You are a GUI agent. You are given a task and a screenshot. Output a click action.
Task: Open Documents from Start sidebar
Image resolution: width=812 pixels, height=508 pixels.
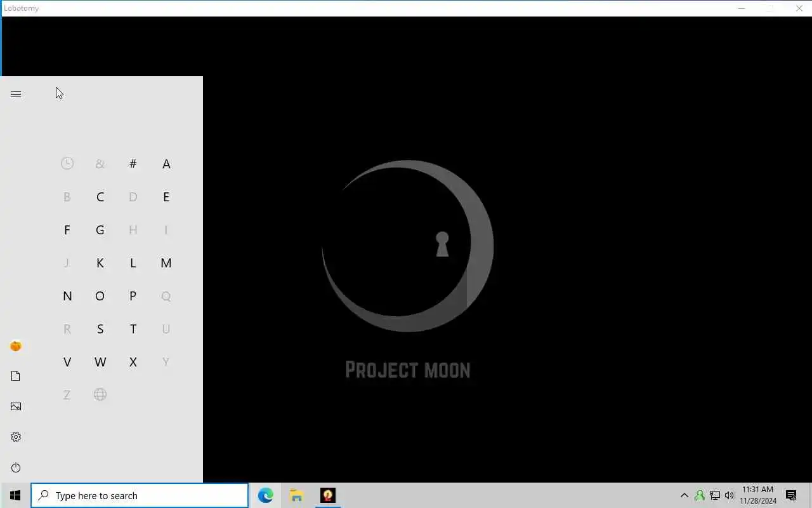(x=16, y=376)
